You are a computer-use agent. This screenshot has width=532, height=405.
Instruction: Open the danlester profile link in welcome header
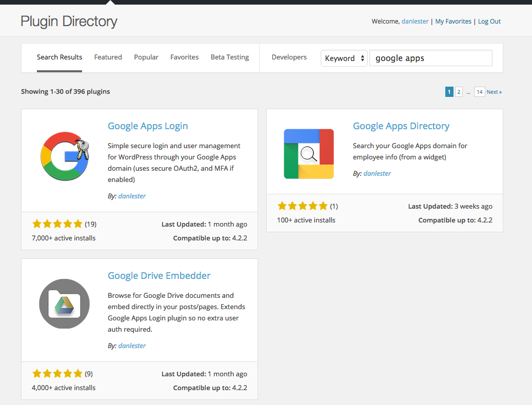pyautogui.click(x=415, y=22)
